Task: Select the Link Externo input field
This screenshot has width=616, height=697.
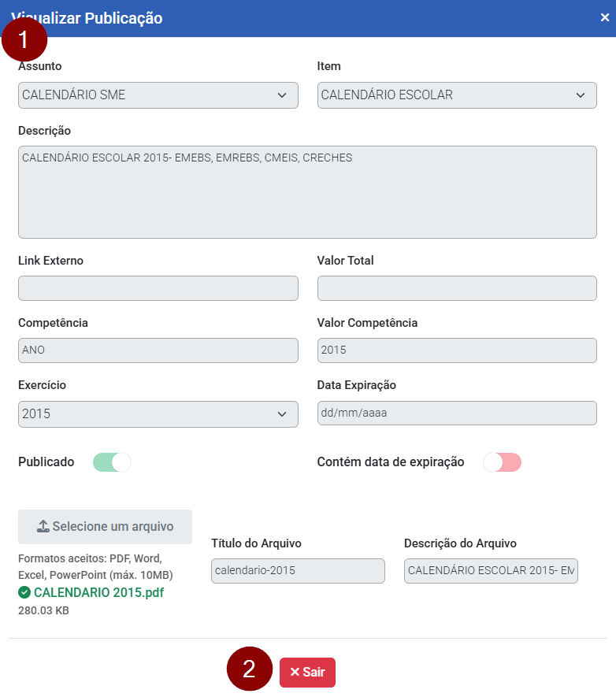Action: click(x=158, y=288)
